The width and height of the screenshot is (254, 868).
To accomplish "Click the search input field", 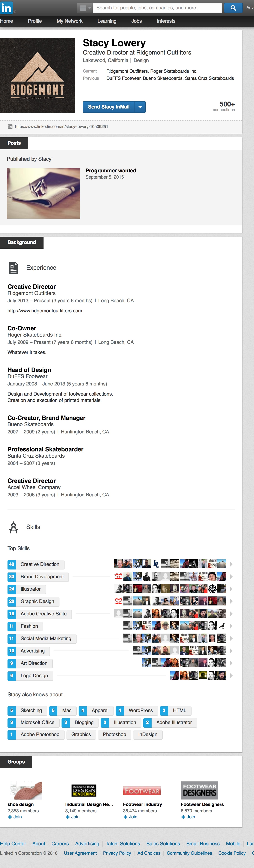I will pos(157,8).
